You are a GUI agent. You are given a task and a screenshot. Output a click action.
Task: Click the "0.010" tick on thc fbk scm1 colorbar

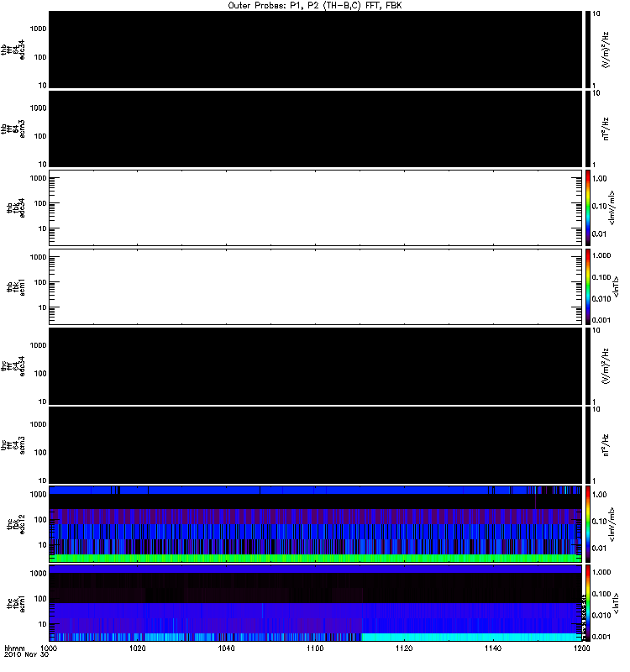pyautogui.click(x=601, y=615)
